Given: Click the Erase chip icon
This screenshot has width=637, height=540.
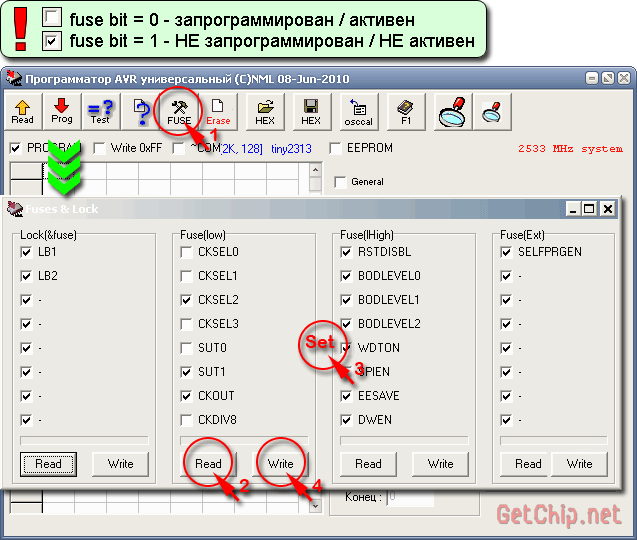Looking at the screenshot, I should 218,110.
